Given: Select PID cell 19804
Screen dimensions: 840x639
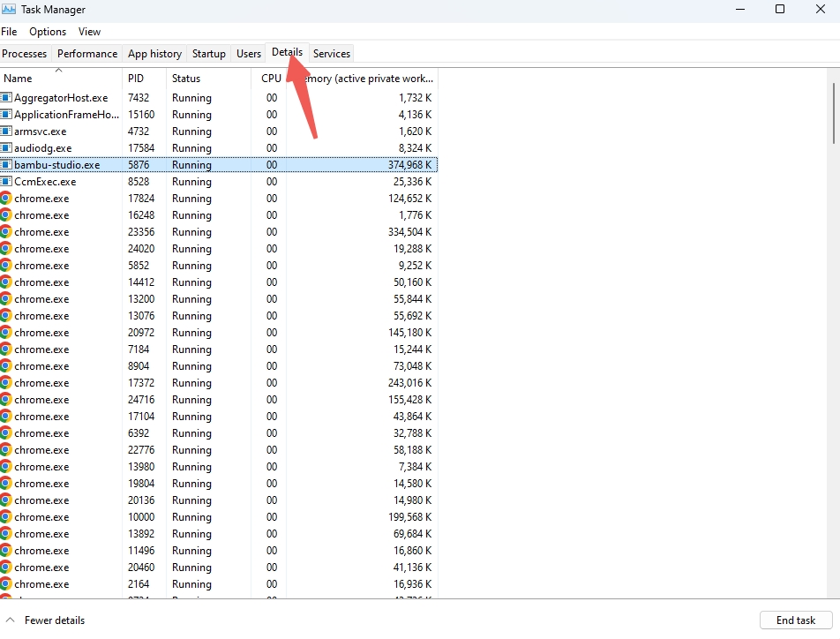Looking at the screenshot, I should click(141, 483).
